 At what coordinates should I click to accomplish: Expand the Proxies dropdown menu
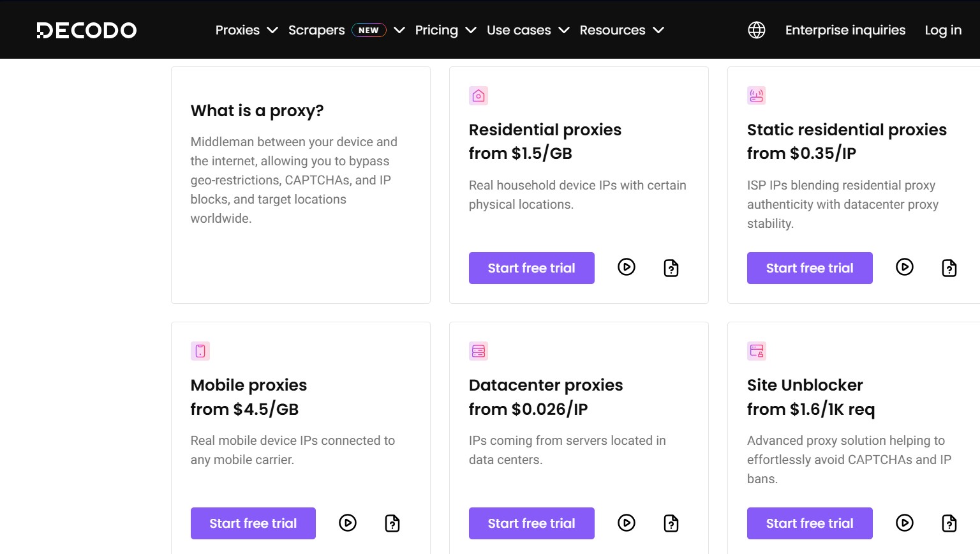click(246, 30)
